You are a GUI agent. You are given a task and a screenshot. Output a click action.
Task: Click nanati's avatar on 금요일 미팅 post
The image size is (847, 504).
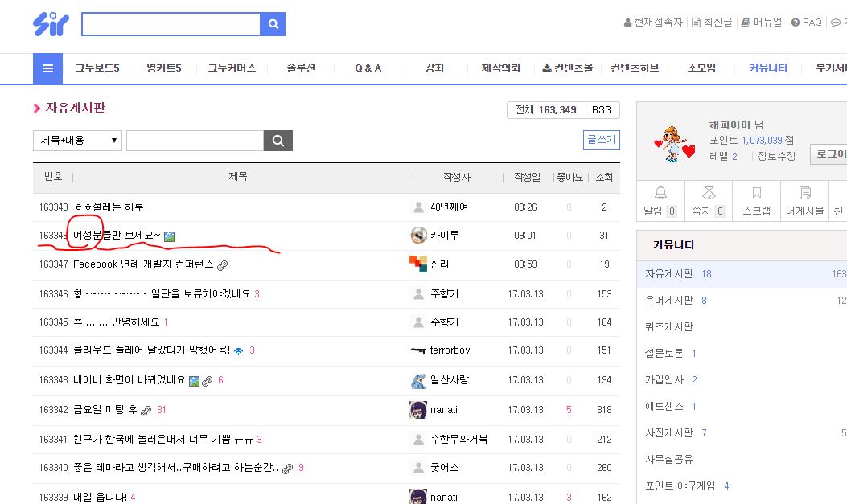418,409
